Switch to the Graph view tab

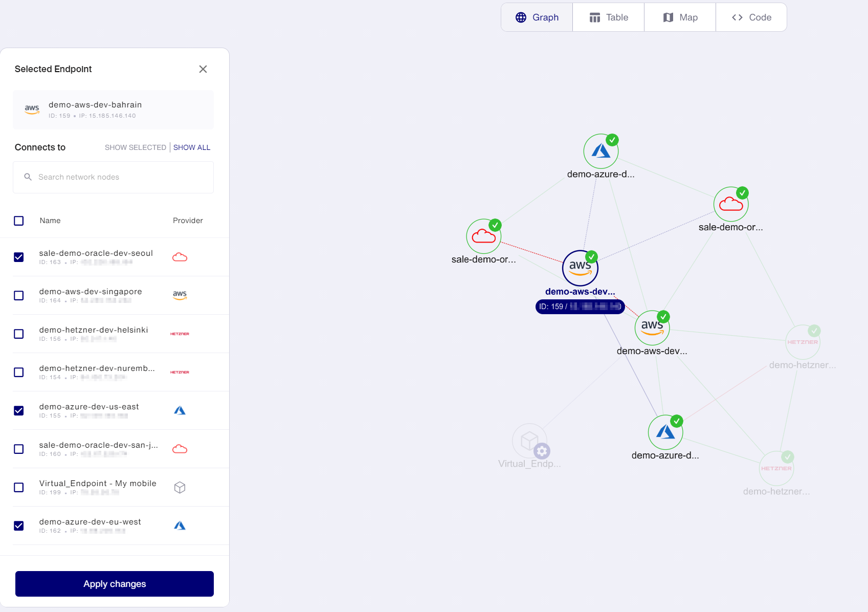click(x=537, y=17)
